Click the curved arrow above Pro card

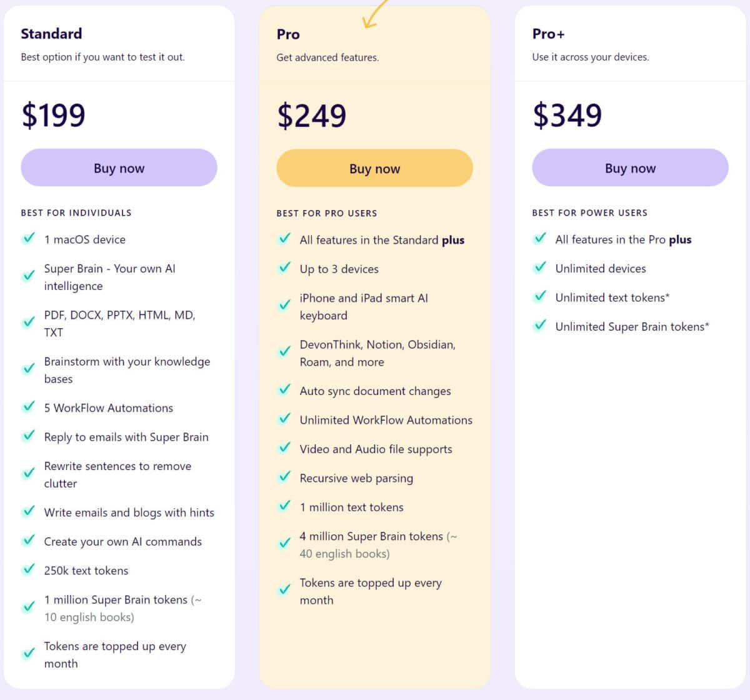(x=375, y=14)
